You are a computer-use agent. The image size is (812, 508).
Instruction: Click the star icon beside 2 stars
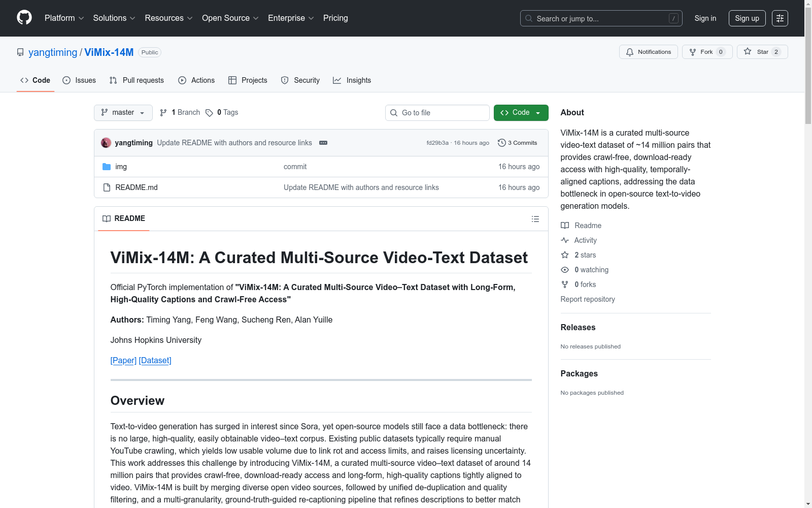point(565,255)
